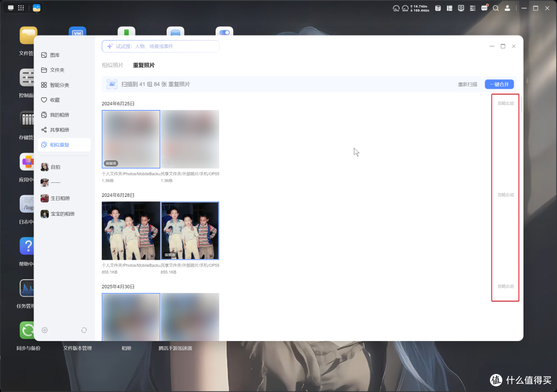Viewport: 557px width, 392px height.
Task: Select the first children photo in 6月28日 group
Action: tap(131, 231)
